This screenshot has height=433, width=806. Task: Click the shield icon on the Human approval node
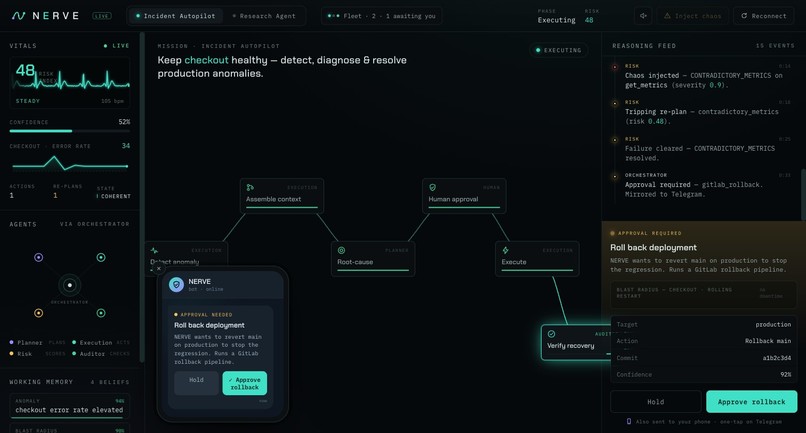click(432, 187)
